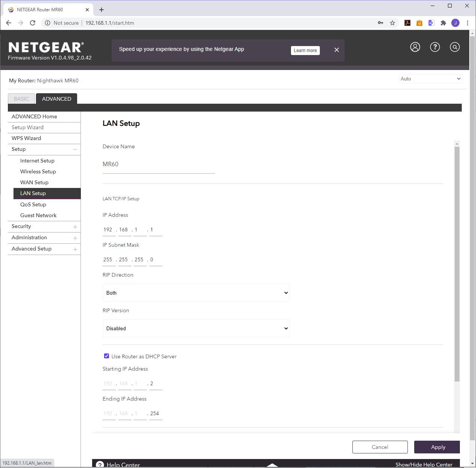Click the Device Name input field
The image size is (476, 468).
158,164
